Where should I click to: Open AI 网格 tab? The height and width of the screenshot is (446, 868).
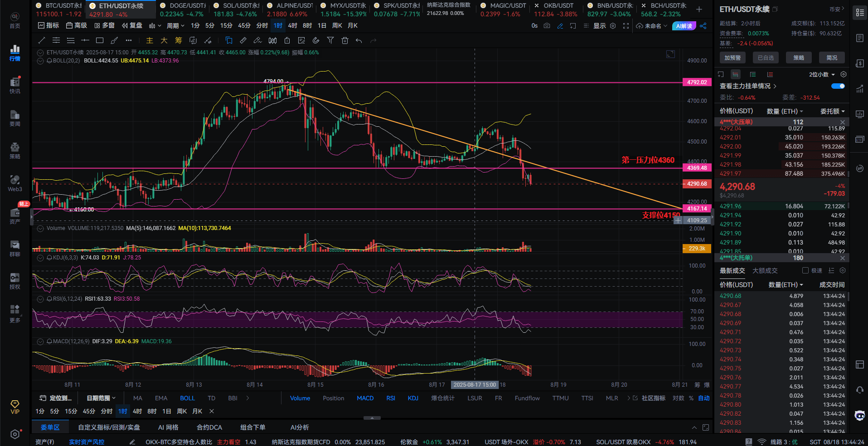click(168, 427)
